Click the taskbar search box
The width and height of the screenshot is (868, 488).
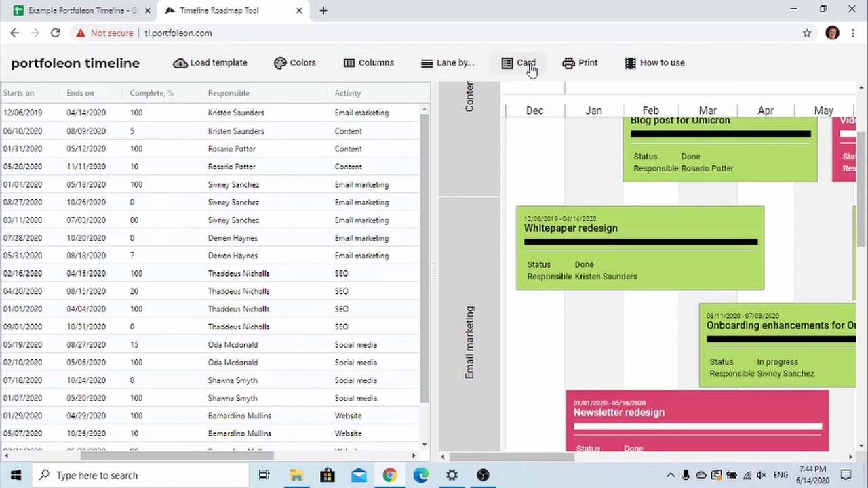click(141, 475)
